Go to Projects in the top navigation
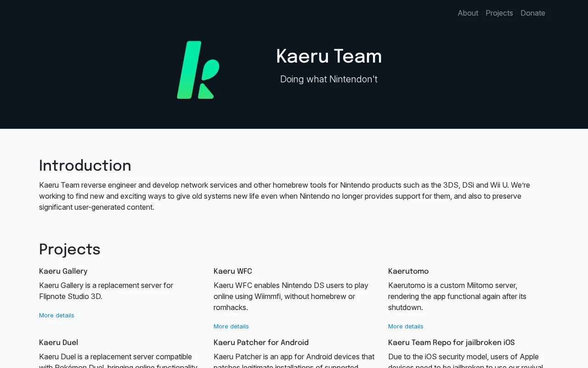The width and height of the screenshot is (588, 368). coord(499,13)
